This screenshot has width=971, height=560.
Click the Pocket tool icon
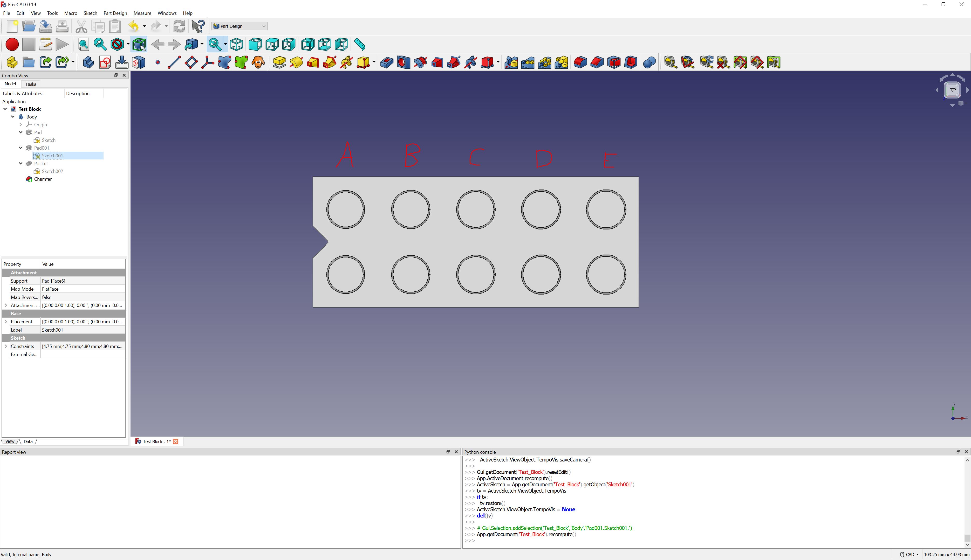[x=387, y=62]
